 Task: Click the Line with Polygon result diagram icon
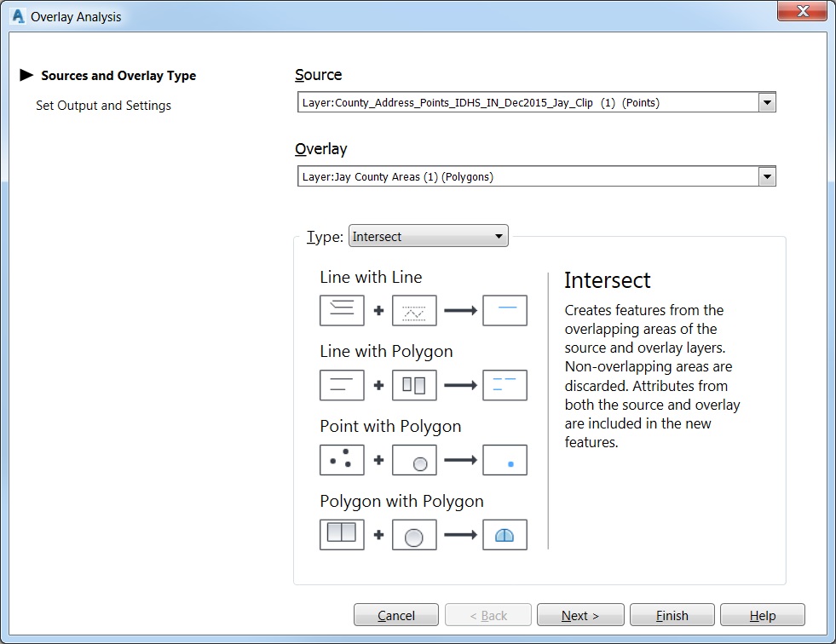(x=504, y=385)
